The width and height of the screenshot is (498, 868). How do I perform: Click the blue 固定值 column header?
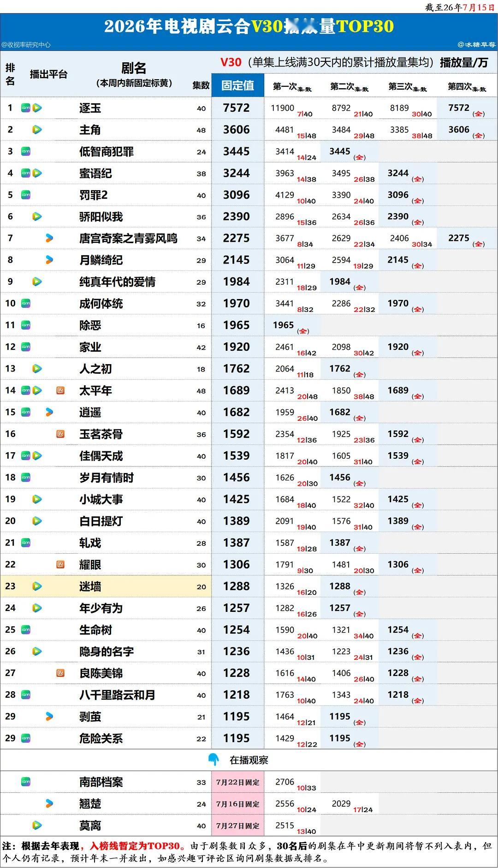pyautogui.click(x=238, y=85)
